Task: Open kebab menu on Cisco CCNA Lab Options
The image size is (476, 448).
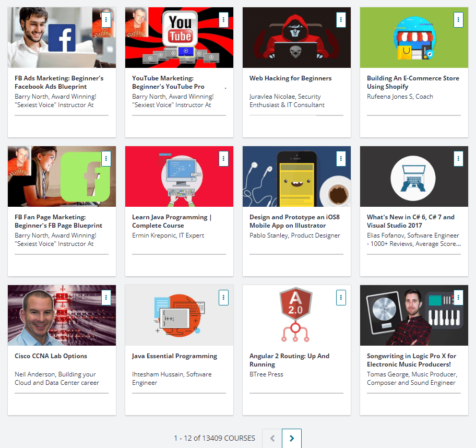Action: point(106,297)
